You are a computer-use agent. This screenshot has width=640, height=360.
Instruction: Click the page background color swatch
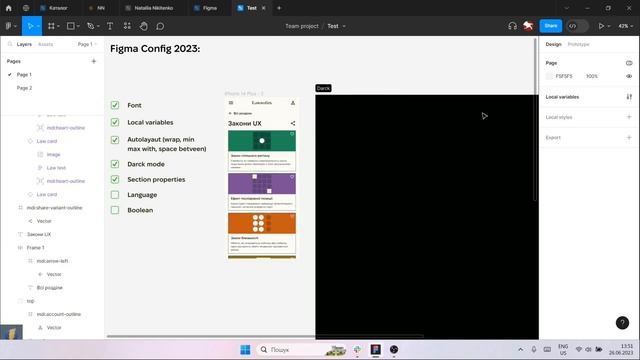coord(549,76)
